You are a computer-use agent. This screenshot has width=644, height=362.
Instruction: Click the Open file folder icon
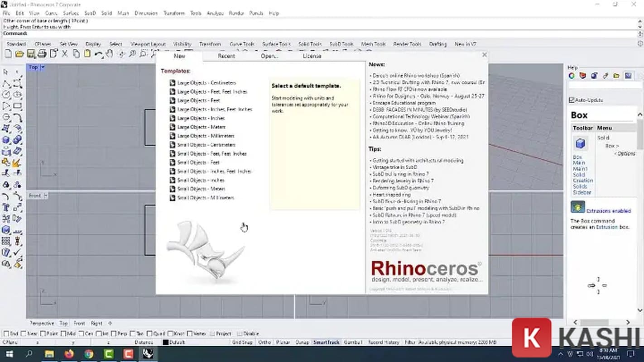[19, 54]
